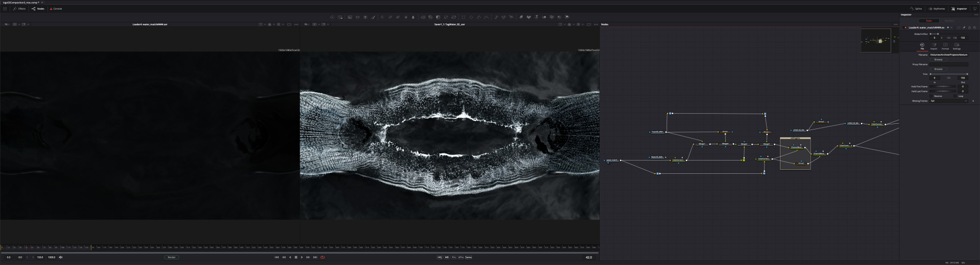Open the right viewer options ellipsis menu
This screenshot has height=265, width=980.
[596, 24]
